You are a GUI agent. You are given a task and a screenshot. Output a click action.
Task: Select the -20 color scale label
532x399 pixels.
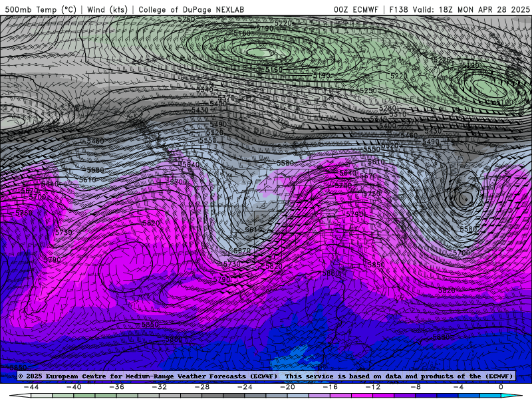[287, 387]
